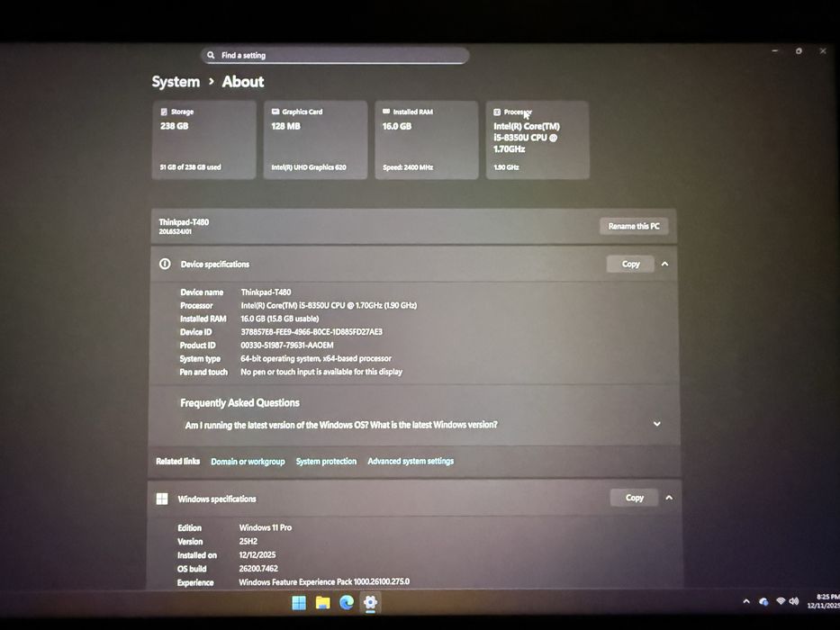The width and height of the screenshot is (840, 630).
Task: Restore down the Settings window
Action: [799, 51]
